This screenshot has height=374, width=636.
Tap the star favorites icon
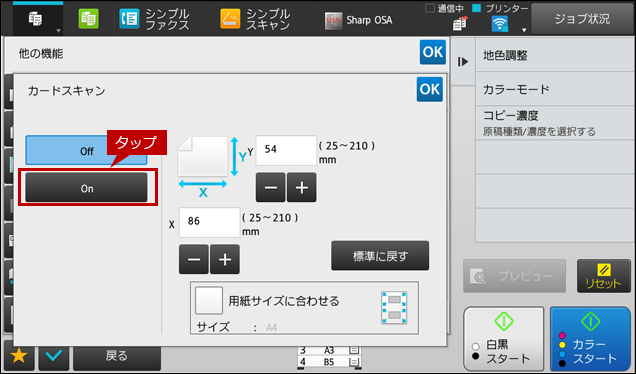click(19, 356)
